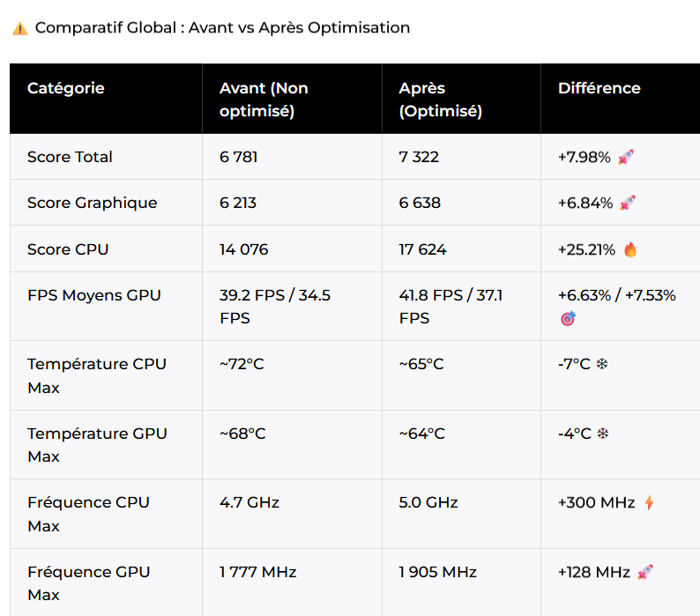Viewport: 700px width, 616px height.
Task: Click the 1 905 MHz GPU frequency cell
Action: 437,572
